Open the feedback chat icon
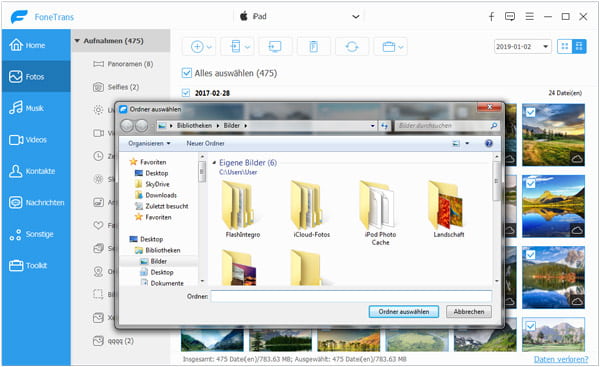 (510, 16)
